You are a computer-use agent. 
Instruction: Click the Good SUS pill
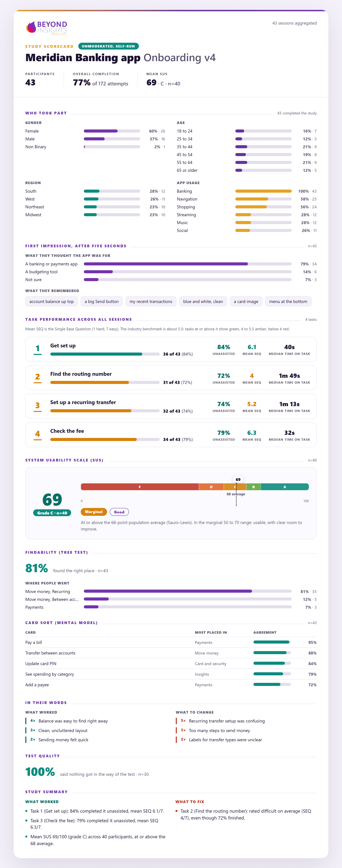pyautogui.click(x=119, y=512)
